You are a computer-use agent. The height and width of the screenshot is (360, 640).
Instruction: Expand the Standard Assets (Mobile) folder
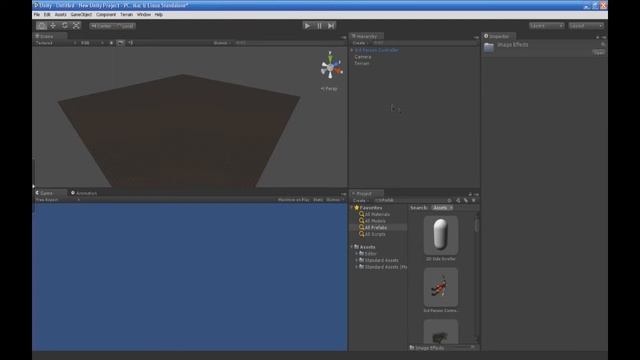[x=356, y=267]
